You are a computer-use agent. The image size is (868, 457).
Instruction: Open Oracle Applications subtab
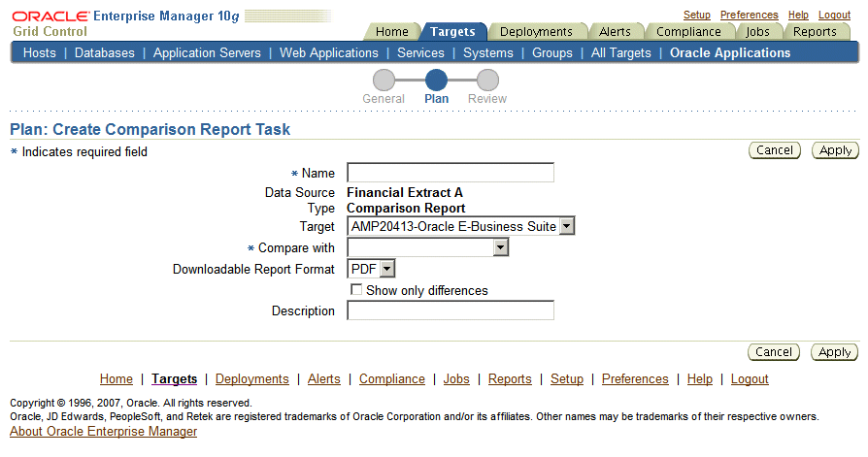(730, 53)
